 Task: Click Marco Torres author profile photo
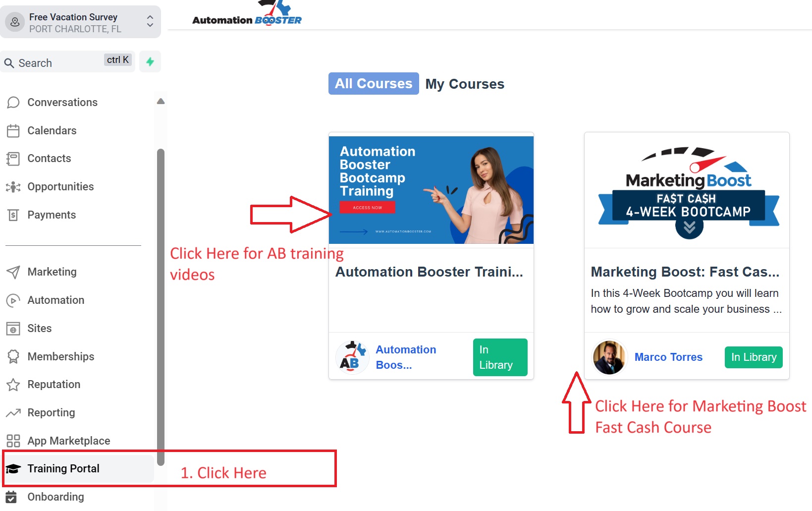(x=609, y=357)
